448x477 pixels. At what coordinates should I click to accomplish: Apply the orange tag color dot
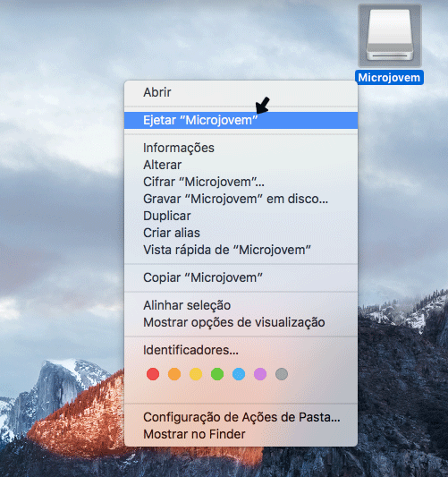pyautogui.click(x=174, y=374)
